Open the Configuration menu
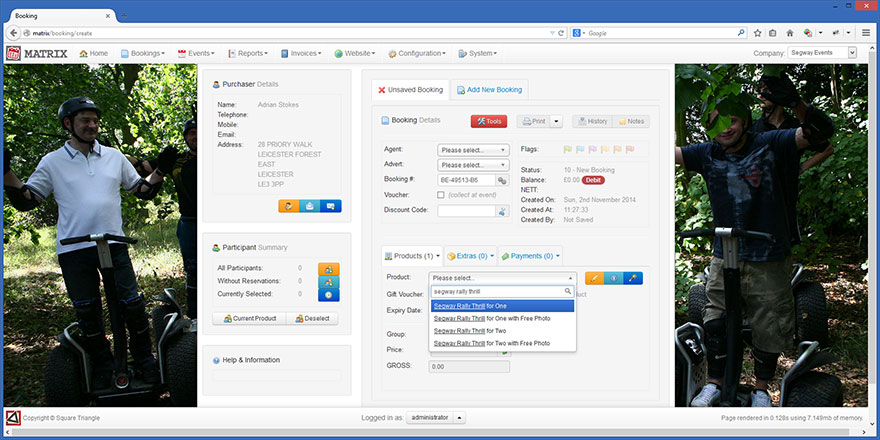Screen dimensions: 880x440 point(417,53)
